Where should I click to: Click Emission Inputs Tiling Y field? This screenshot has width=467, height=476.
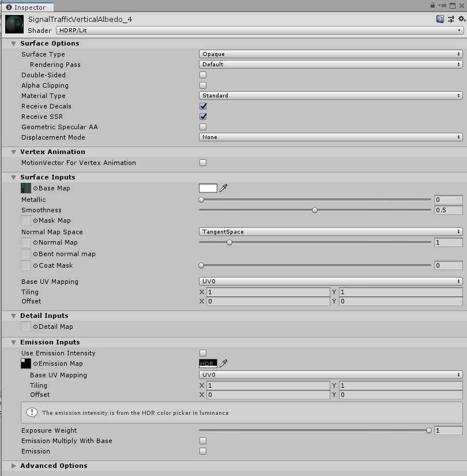click(x=401, y=385)
